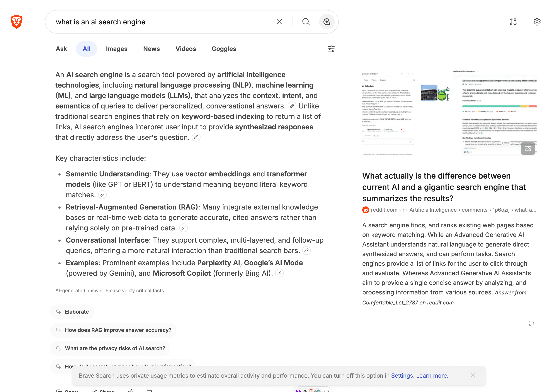Open citation link after 'traditional search bars.'

pyautogui.click(x=306, y=250)
